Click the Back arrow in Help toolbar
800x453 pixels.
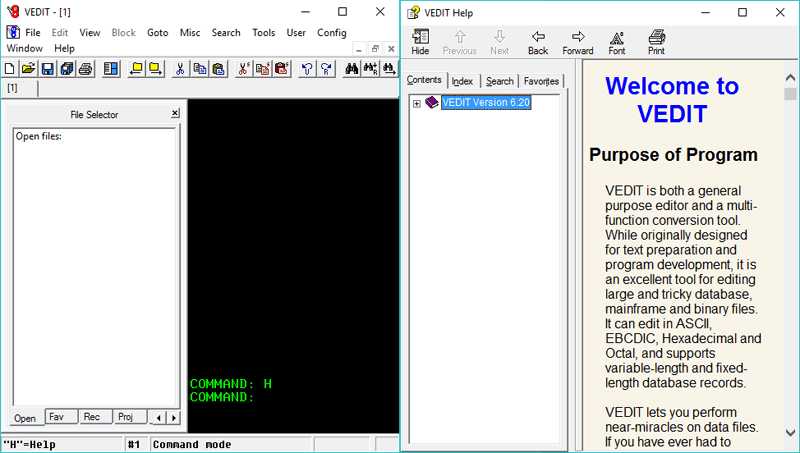tap(538, 42)
